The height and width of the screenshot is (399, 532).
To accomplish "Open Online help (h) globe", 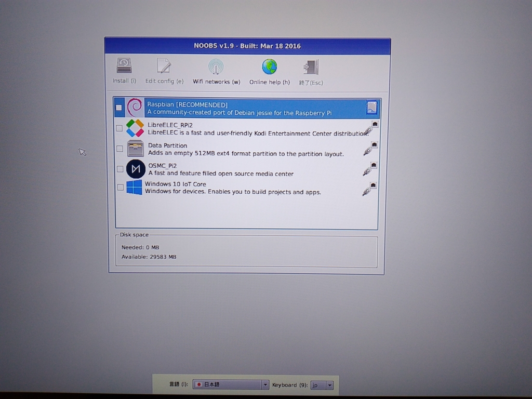I will [x=270, y=66].
